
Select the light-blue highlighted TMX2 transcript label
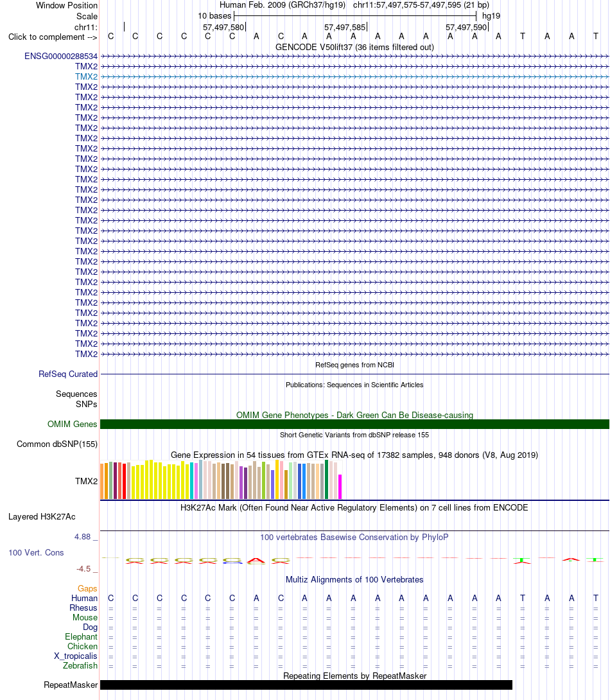(x=86, y=77)
